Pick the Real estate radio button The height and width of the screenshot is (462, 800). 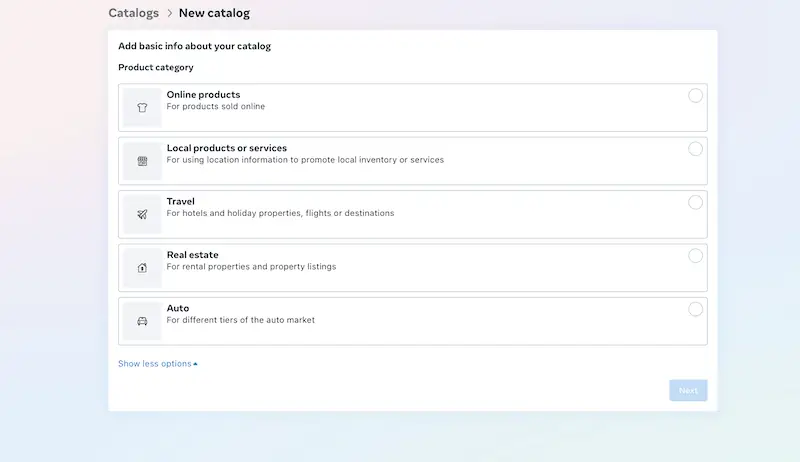pos(695,256)
